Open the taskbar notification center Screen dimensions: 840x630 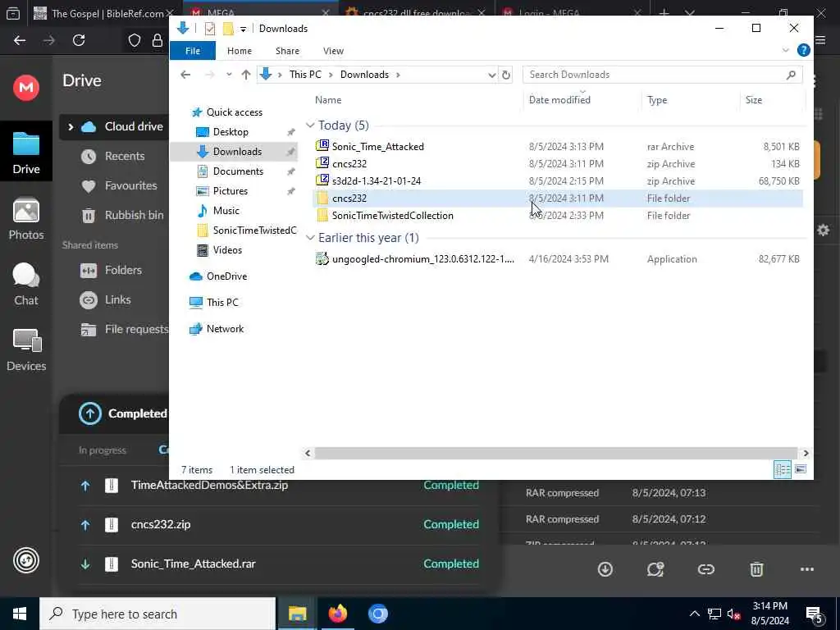pyautogui.click(x=815, y=614)
